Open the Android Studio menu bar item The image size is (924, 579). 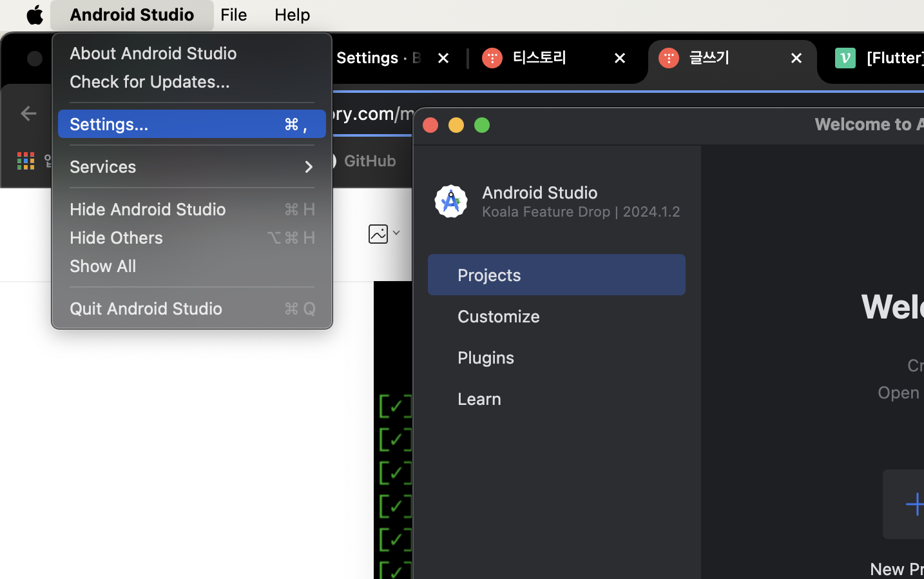[x=132, y=15]
